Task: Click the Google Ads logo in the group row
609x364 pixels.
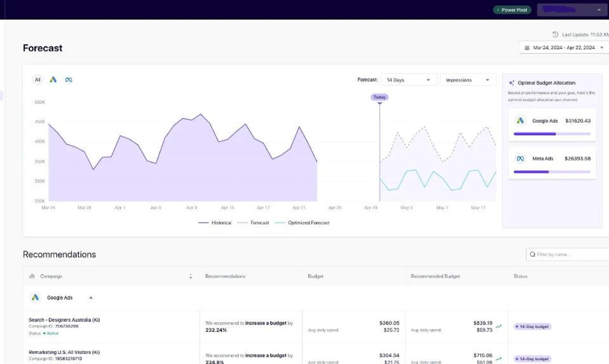Action: pyautogui.click(x=35, y=297)
